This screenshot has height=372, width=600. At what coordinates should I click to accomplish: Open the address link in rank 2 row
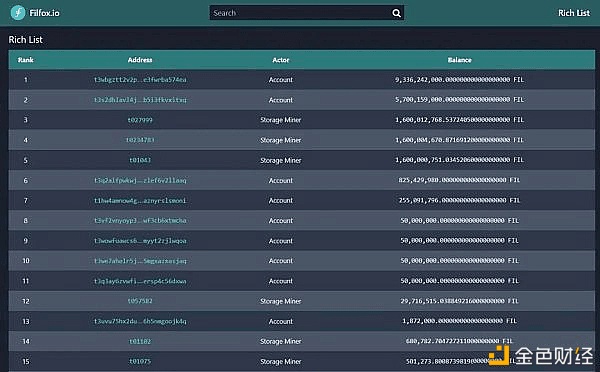tap(140, 100)
